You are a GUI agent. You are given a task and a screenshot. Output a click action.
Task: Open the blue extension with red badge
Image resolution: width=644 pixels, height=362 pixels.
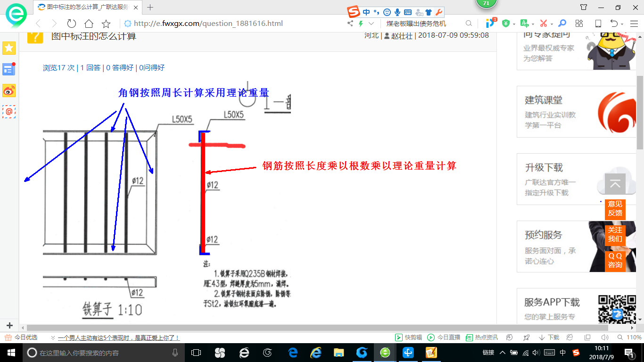(x=491, y=23)
